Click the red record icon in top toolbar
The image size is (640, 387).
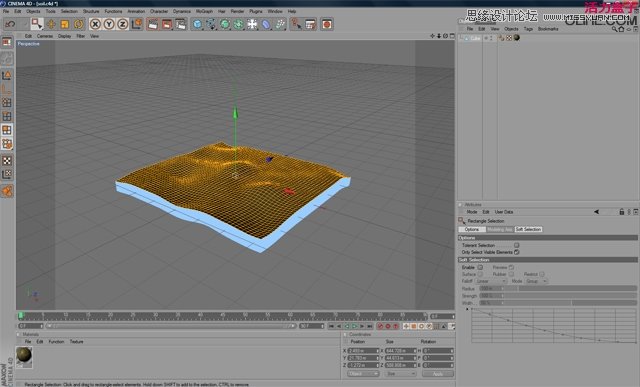pyautogui.click(x=327, y=24)
